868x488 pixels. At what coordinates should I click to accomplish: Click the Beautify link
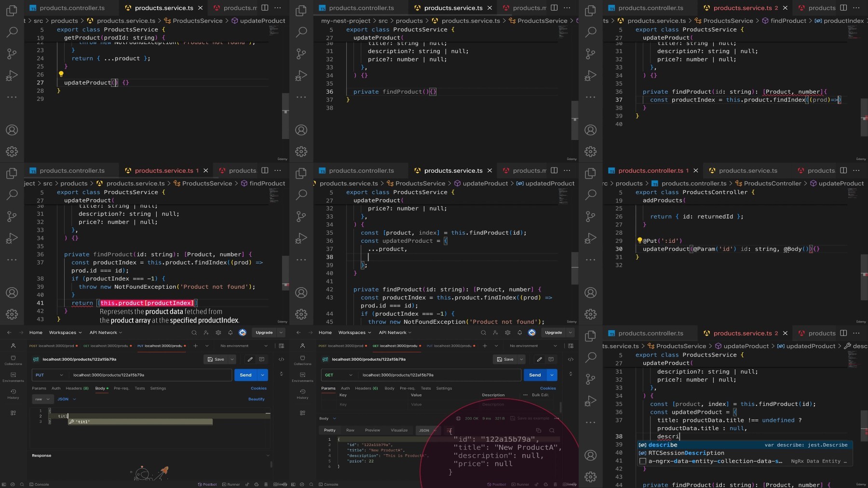pyautogui.click(x=257, y=399)
